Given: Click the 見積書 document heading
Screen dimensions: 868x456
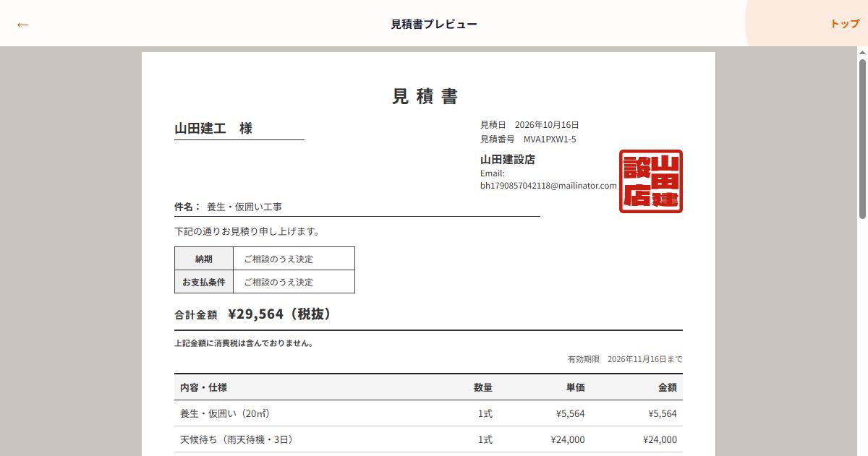Looking at the screenshot, I should pos(425,96).
